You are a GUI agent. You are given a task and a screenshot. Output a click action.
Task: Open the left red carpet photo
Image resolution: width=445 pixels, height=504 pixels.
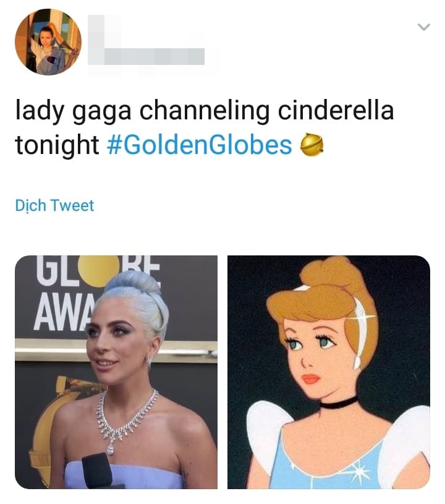[x=116, y=372]
